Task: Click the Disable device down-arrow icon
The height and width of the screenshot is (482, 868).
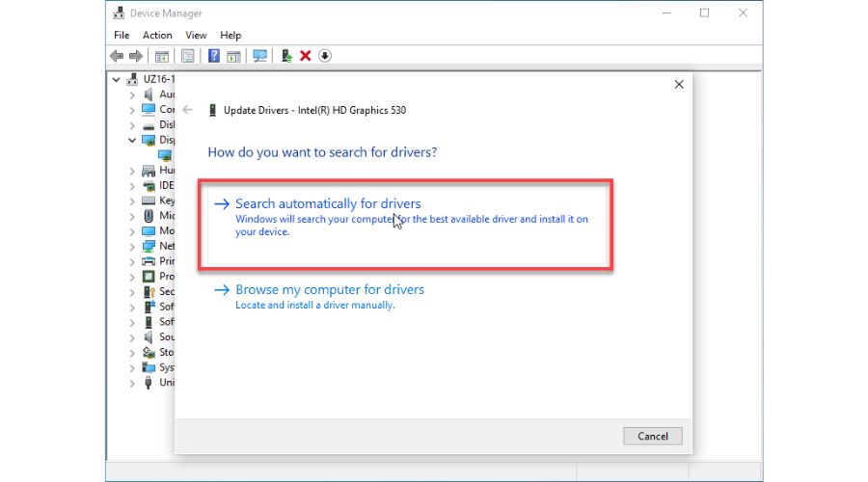Action: pyautogui.click(x=325, y=56)
